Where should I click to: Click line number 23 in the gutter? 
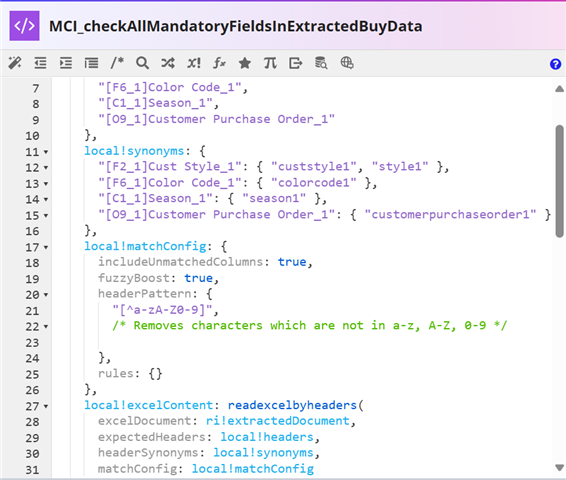tap(32, 343)
